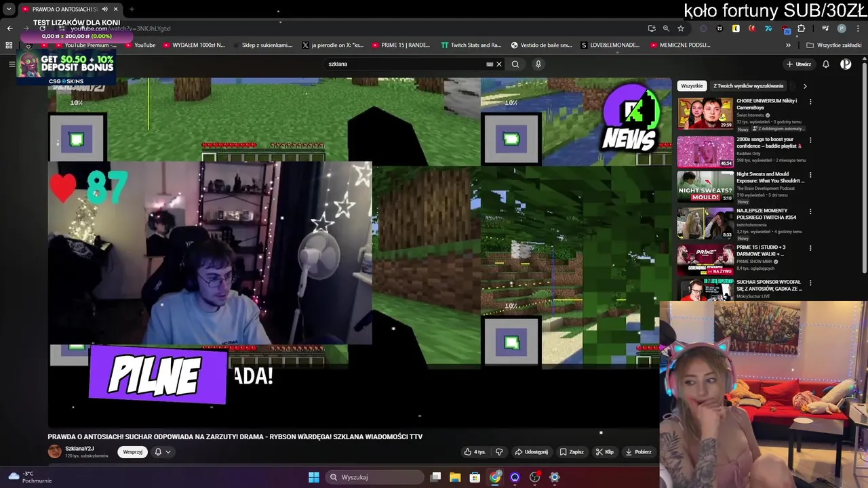Viewport: 868px width, 488px height.
Task: Open more options for Night Sweats and Mould video
Action: coord(810,175)
